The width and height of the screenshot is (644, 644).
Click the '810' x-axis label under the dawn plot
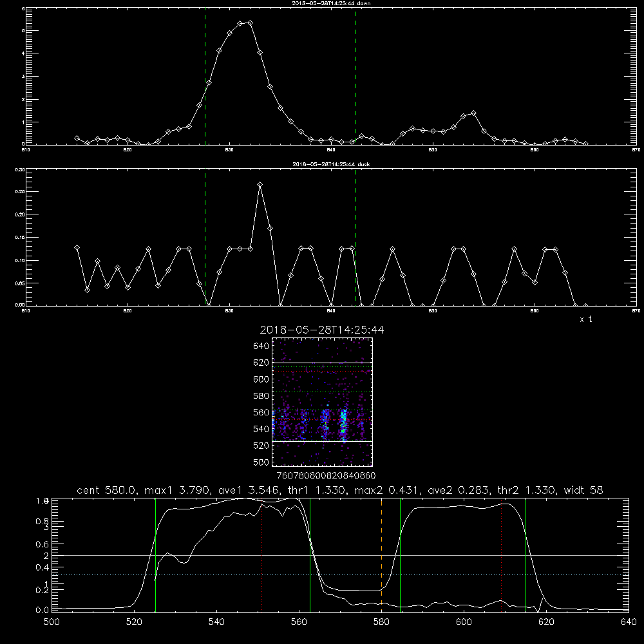26,150
